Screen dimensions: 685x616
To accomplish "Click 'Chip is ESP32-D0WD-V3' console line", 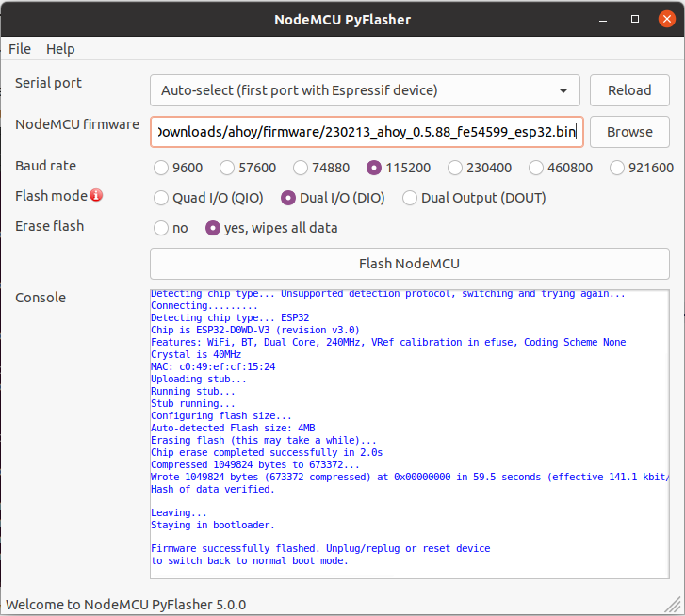I will pyautogui.click(x=255, y=330).
